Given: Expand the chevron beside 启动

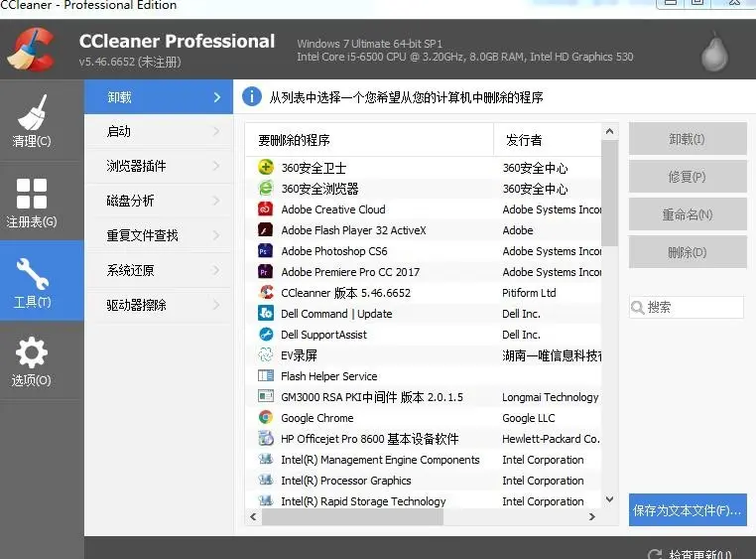Looking at the screenshot, I should [x=216, y=131].
